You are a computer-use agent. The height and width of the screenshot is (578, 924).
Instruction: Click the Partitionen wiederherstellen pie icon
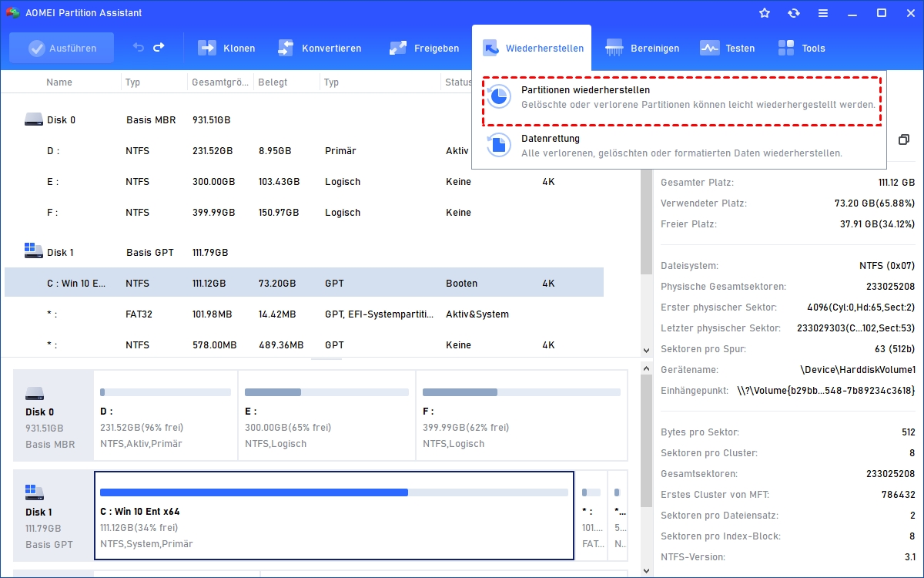pos(499,96)
